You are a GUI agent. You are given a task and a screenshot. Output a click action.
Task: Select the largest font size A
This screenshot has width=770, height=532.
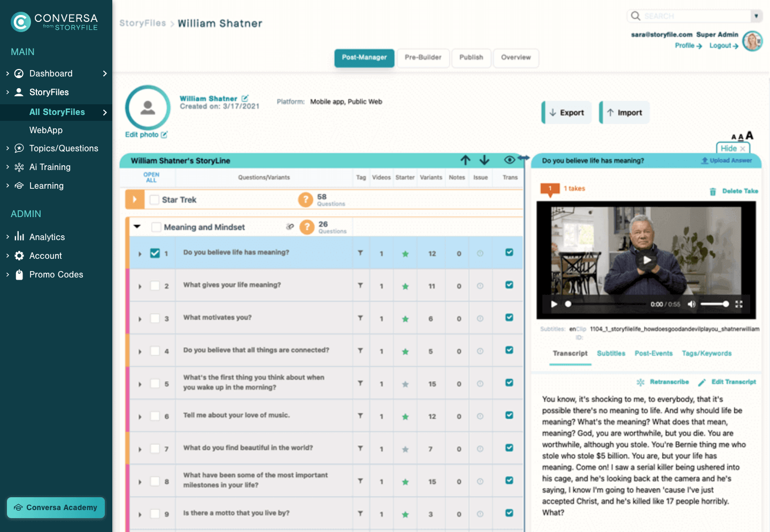pos(749,135)
